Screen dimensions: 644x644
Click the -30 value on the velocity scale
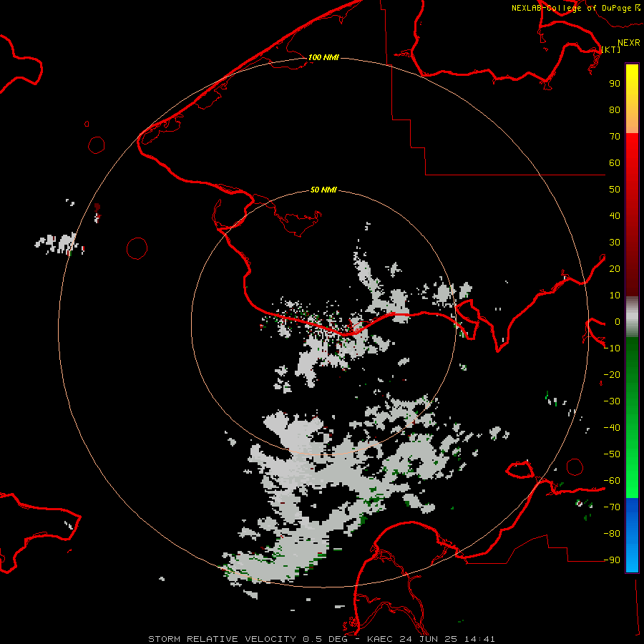click(612, 401)
